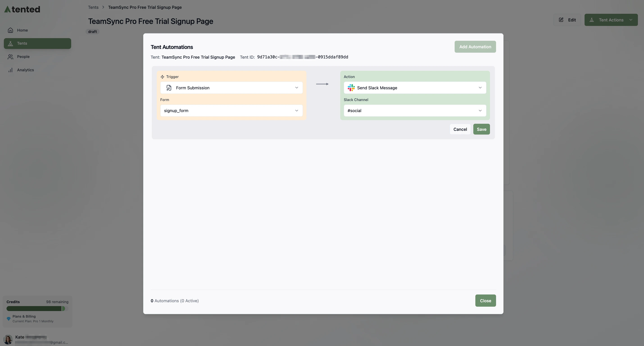This screenshot has height=346, width=644.
Task: Click Kate's profile avatar
Action: (x=8, y=339)
